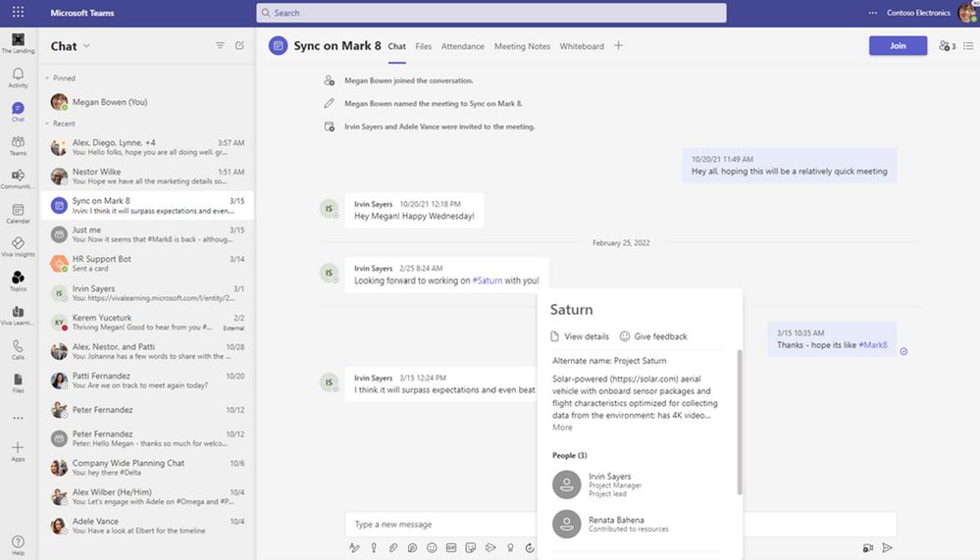980x560 pixels.
Task: Open the Apps store plus icon
Action: click(18, 451)
